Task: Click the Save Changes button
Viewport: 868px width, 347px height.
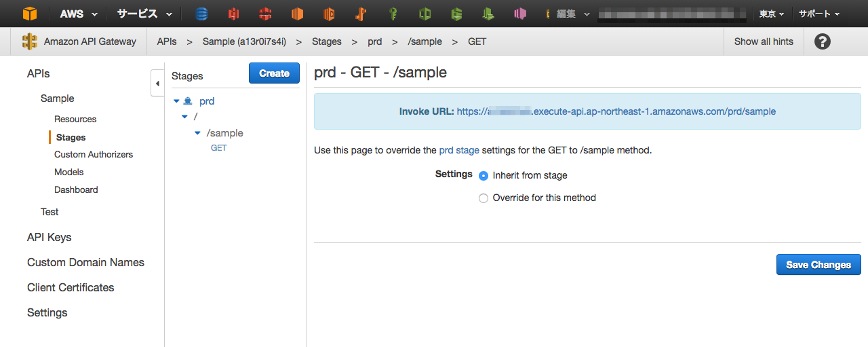Action: click(x=818, y=265)
